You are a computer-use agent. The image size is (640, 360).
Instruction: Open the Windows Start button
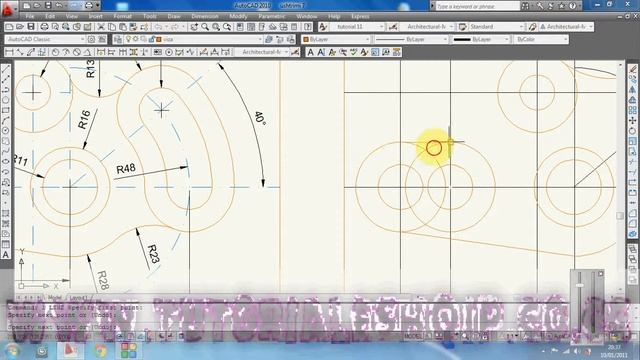click(x=12, y=351)
